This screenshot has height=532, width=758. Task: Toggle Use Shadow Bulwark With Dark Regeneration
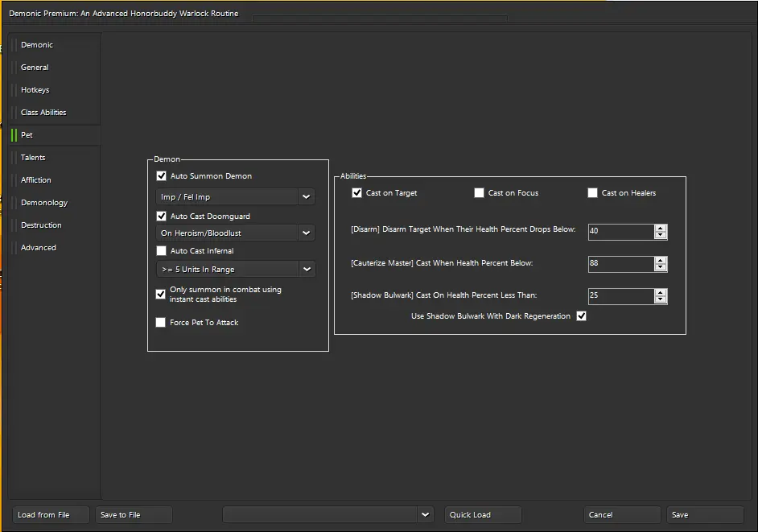[x=582, y=315]
